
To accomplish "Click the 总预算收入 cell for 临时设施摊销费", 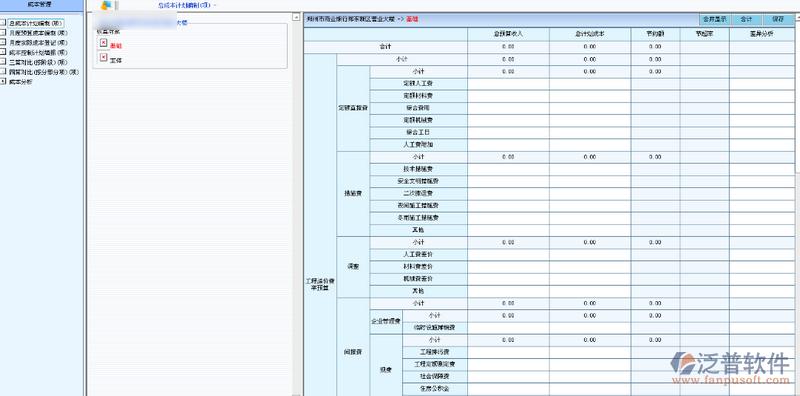I will coord(508,328).
